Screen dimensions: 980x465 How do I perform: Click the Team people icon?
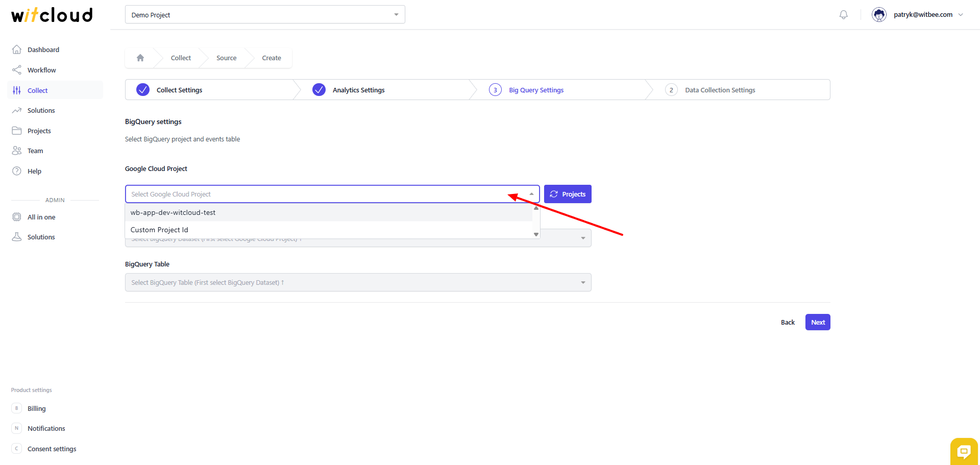[17, 151]
